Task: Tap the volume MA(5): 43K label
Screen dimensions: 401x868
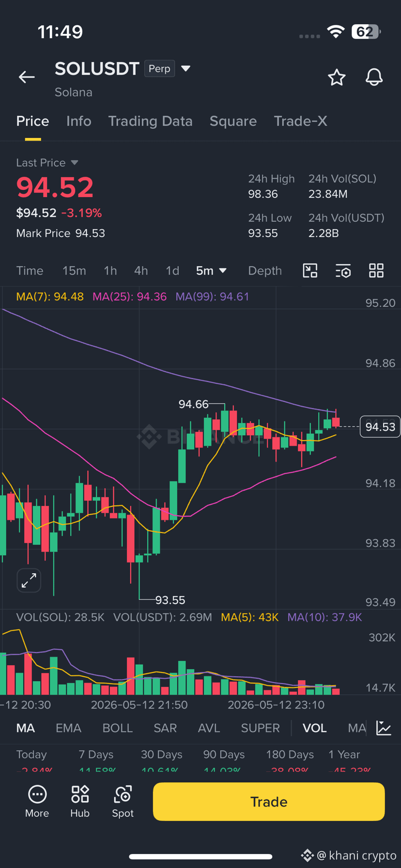Action: coord(249,617)
